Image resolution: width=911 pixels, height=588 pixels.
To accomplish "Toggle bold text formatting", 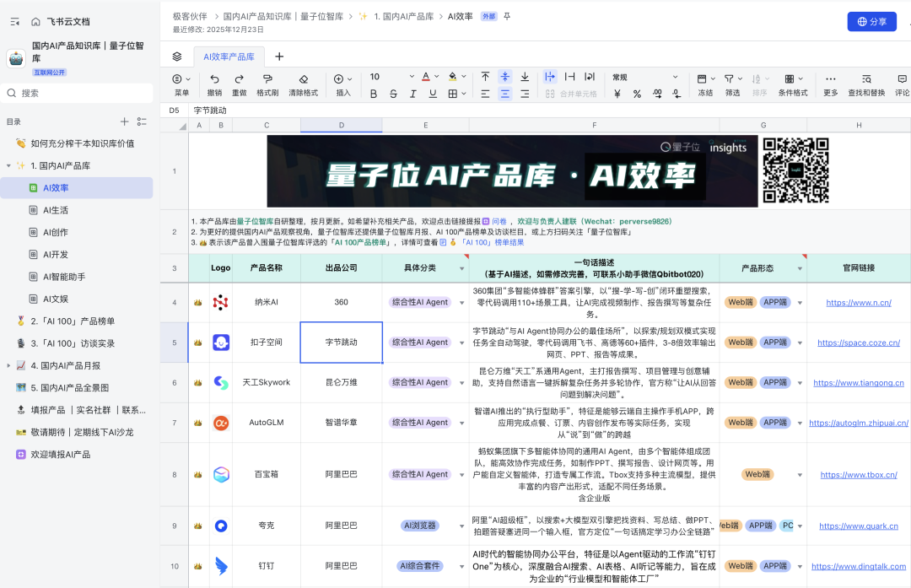I will click(374, 94).
